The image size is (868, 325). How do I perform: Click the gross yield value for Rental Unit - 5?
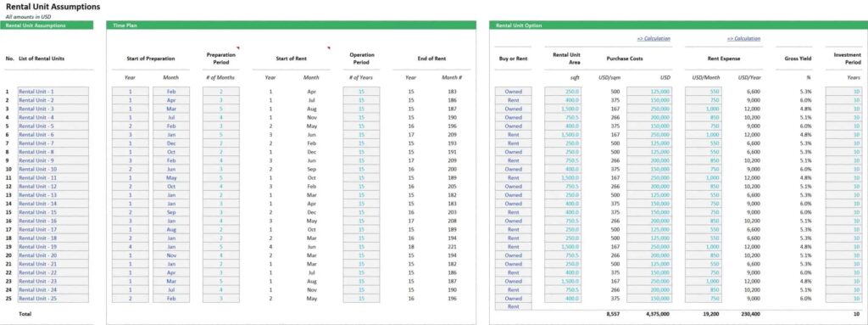tap(805, 126)
